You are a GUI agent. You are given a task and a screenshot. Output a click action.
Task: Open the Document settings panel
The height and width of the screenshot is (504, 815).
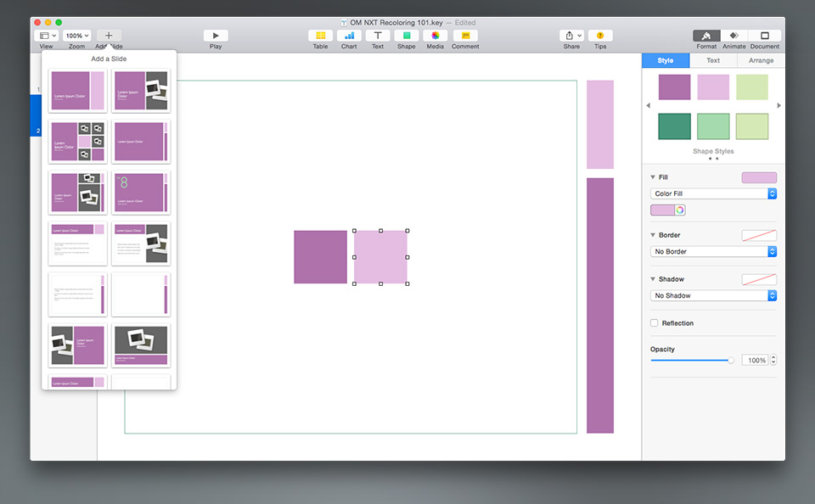coord(764,36)
